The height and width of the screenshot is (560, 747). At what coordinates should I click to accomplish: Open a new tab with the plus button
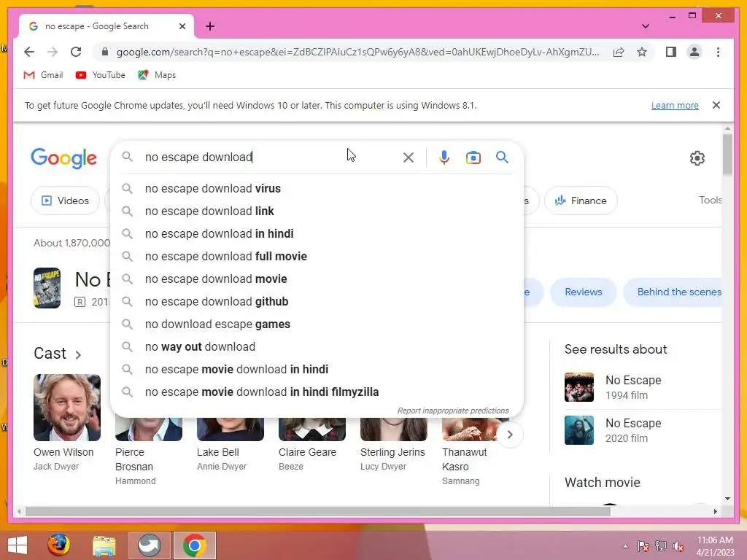click(210, 26)
